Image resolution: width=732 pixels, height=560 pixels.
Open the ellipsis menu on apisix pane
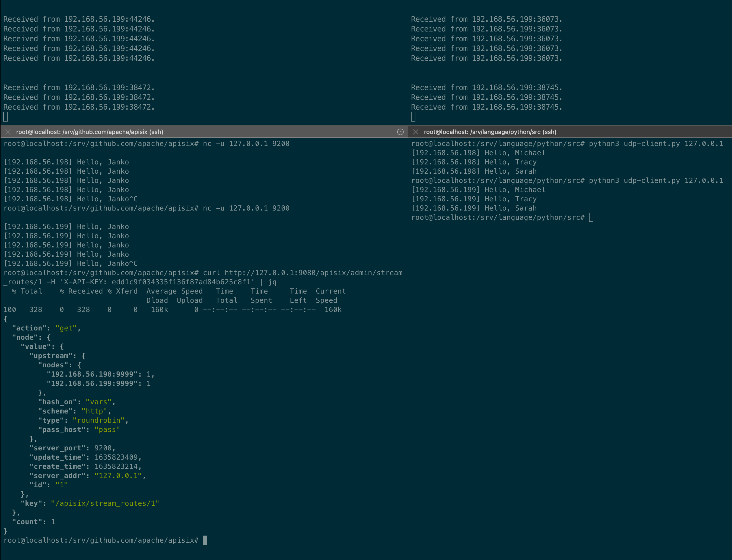[400, 132]
